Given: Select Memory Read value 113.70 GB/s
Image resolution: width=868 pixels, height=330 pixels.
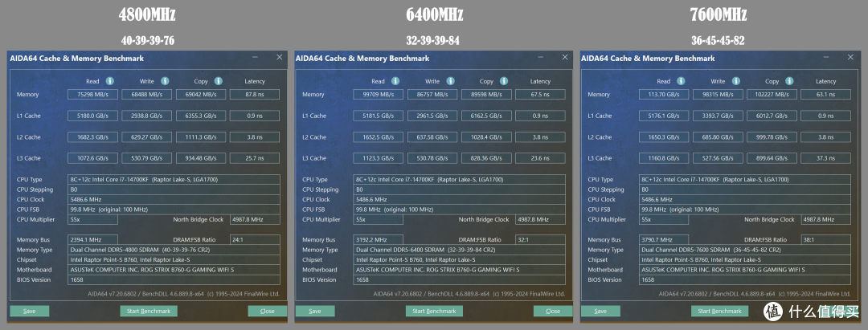Looking at the screenshot, I should [x=664, y=95].
